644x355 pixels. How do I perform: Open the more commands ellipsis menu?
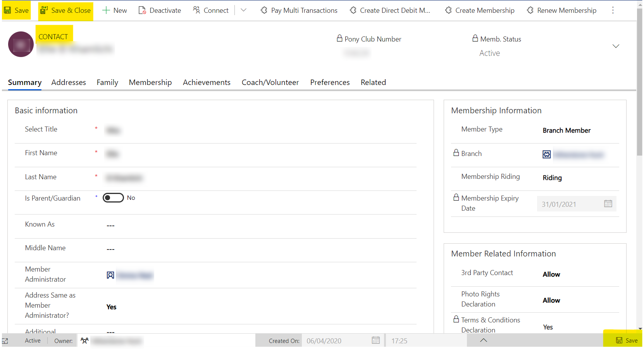(613, 10)
